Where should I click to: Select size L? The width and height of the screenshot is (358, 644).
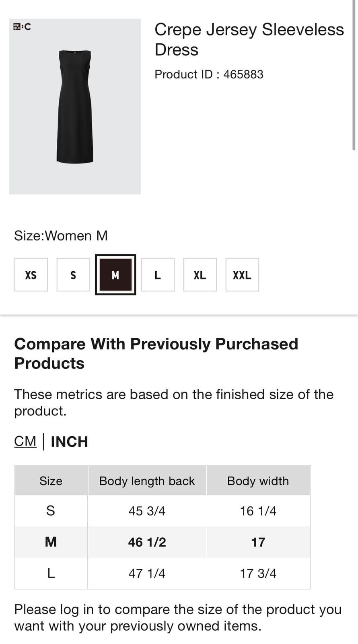pyautogui.click(x=158, y=275)
